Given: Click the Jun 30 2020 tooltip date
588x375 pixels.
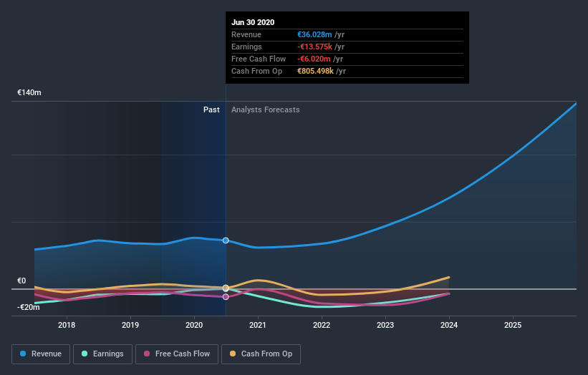Looking at the screenshot, I should [x=253, y=22].
